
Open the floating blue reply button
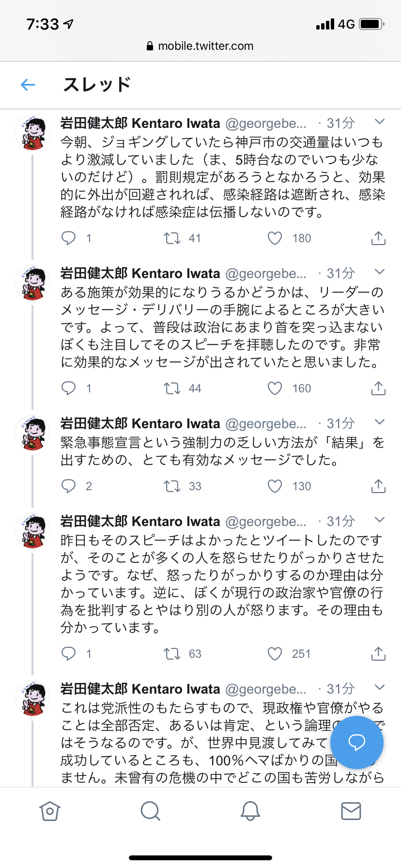point(356,742)
